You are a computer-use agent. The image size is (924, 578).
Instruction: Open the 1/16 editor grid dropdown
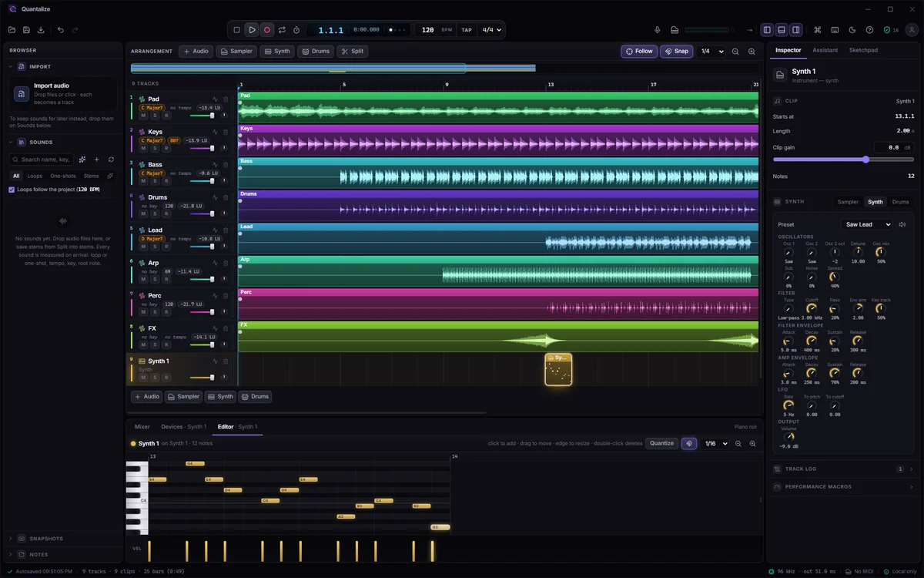pyautogui.click(x=715, y=444)
